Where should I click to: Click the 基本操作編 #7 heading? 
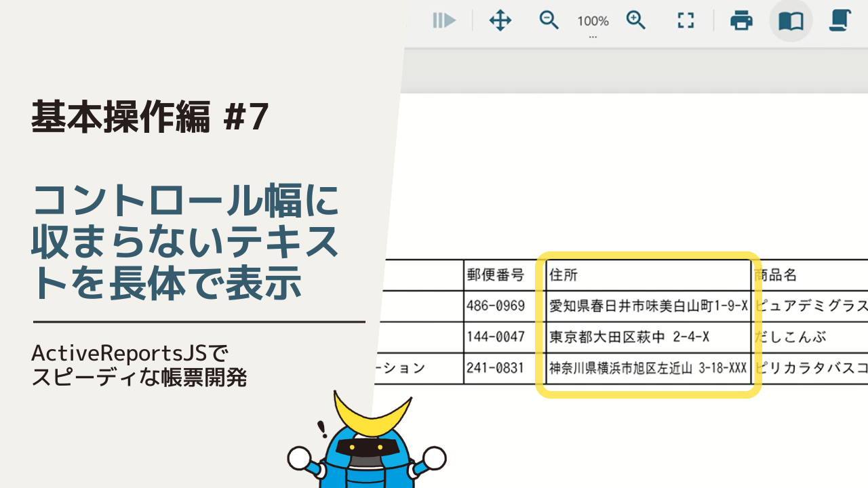[x=151, y=117]
